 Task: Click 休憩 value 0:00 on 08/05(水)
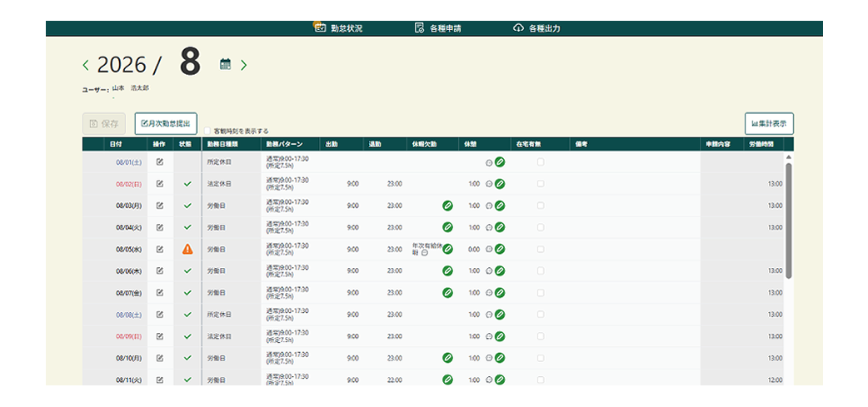tap(474, 250)
